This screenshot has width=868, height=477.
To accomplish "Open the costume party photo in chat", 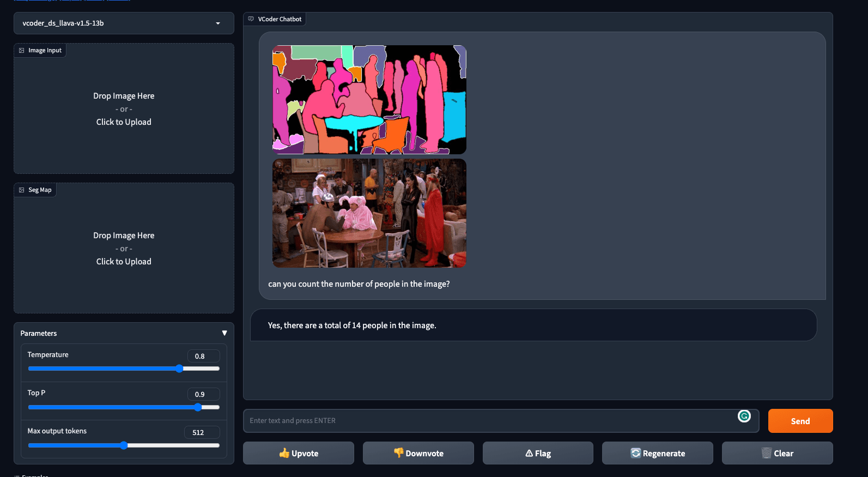I will pyautogui.click(x=369, y=213).
